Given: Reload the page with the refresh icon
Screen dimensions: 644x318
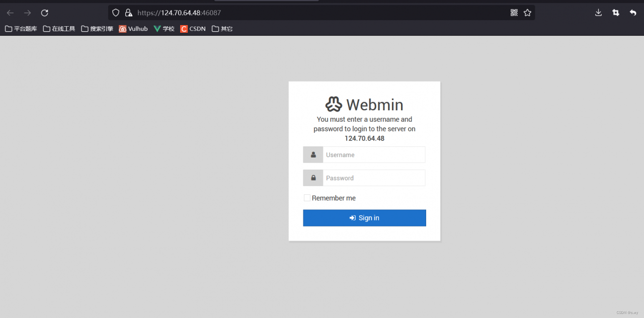Looking at the screenshot, I should [45, 13].
